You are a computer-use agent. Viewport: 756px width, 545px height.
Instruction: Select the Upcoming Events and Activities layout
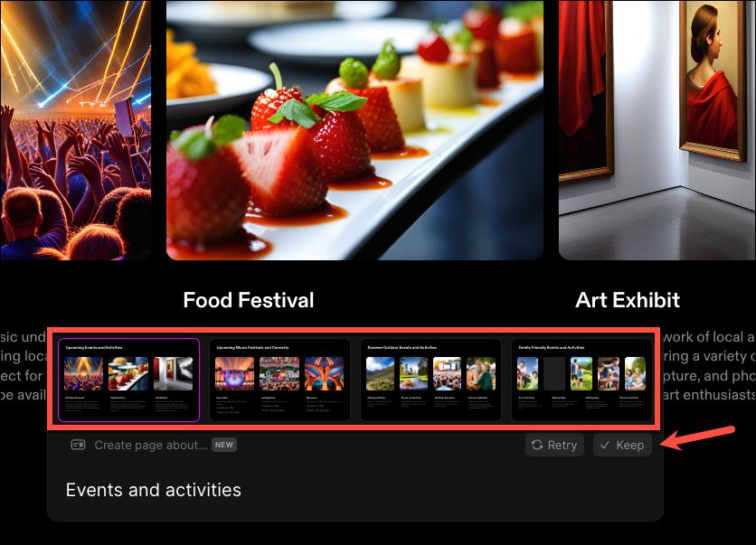(x=128, y=380)
